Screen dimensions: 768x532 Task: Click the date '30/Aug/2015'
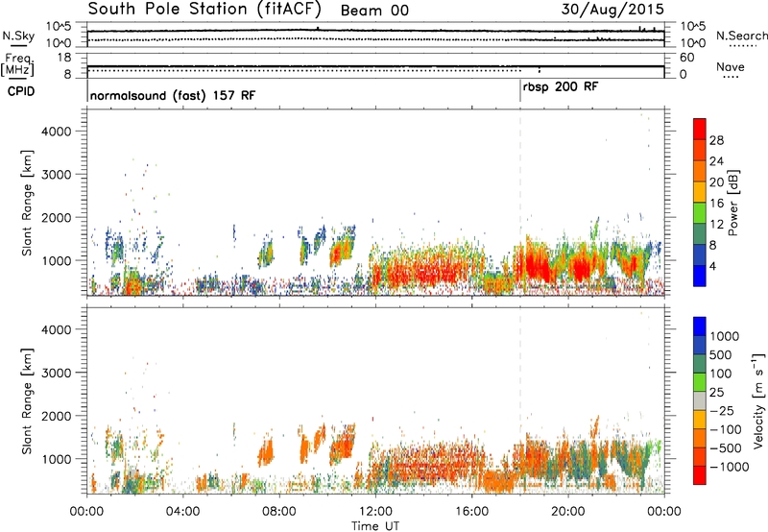612,10
